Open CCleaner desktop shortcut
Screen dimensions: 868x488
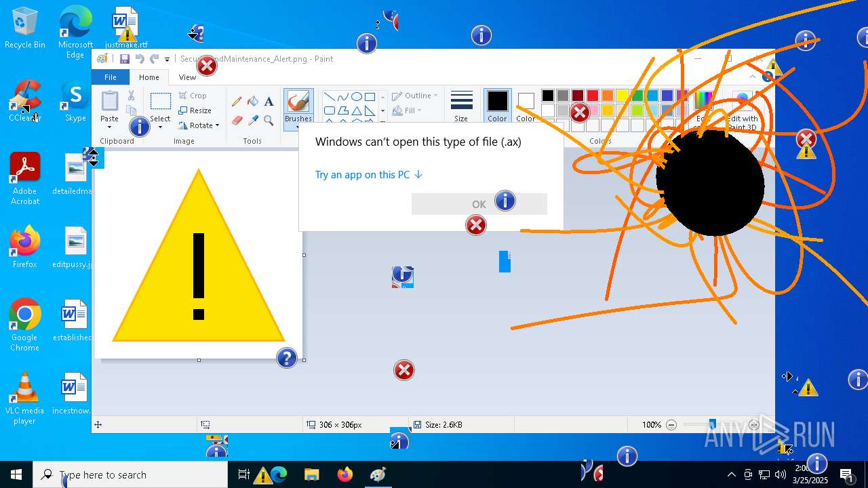pos(25,100)
